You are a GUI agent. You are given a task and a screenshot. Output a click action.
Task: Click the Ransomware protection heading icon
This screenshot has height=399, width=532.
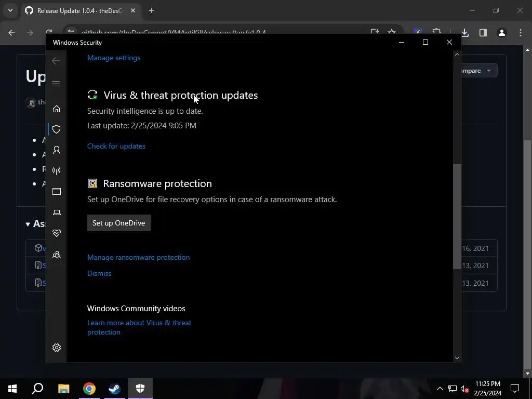coord(92,183)
